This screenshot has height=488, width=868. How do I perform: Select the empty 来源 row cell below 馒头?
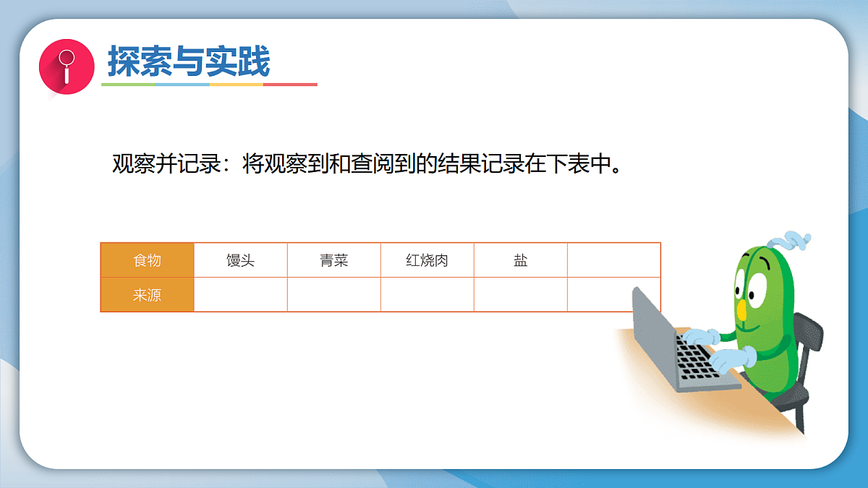pos(240,294)
